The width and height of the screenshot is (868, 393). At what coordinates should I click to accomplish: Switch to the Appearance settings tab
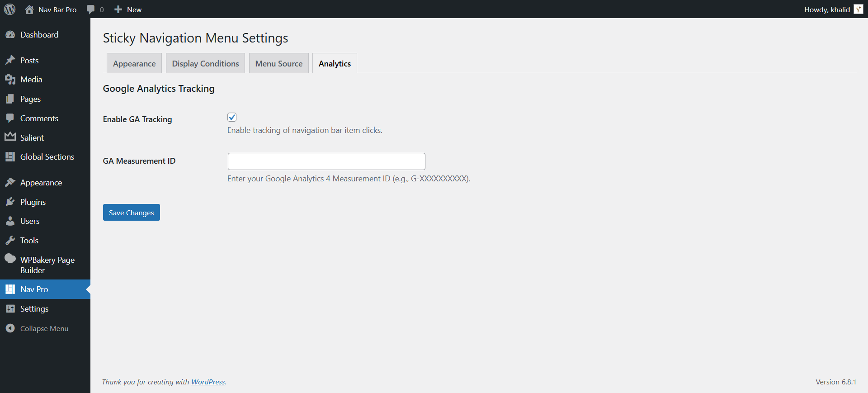coord(134,63)
